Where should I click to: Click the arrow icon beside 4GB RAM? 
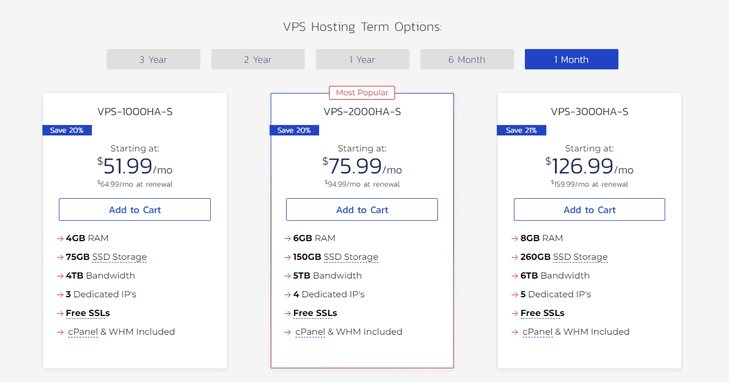click(x=60, y=238)
